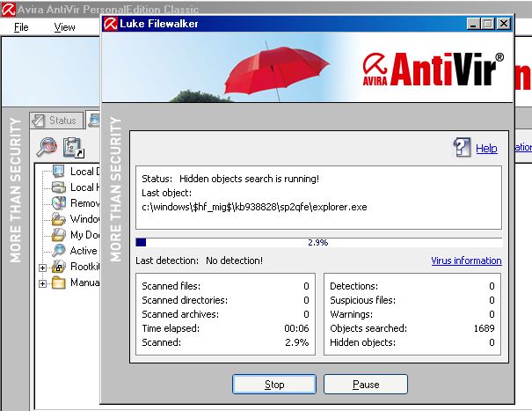This screenshot has height=411, width=532.
Task: Click the scan progress bar at 2.9%
Action: coord(318,242)
